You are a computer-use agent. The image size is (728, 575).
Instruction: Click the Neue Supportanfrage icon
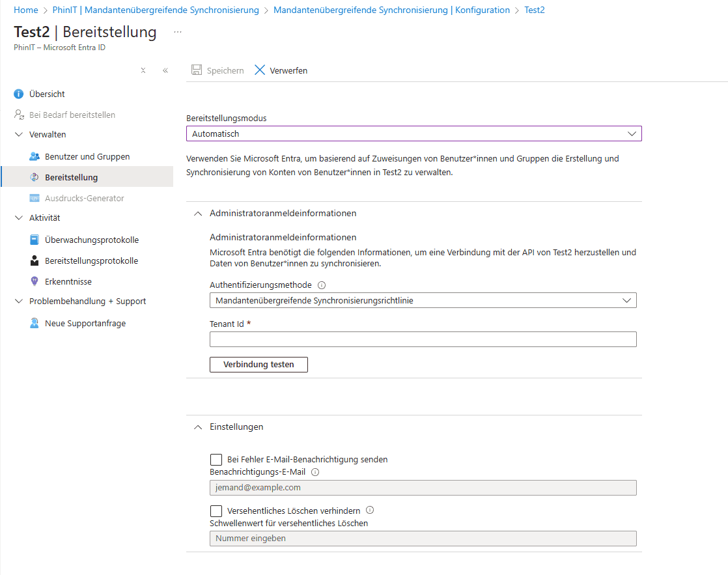pos(35,323)
